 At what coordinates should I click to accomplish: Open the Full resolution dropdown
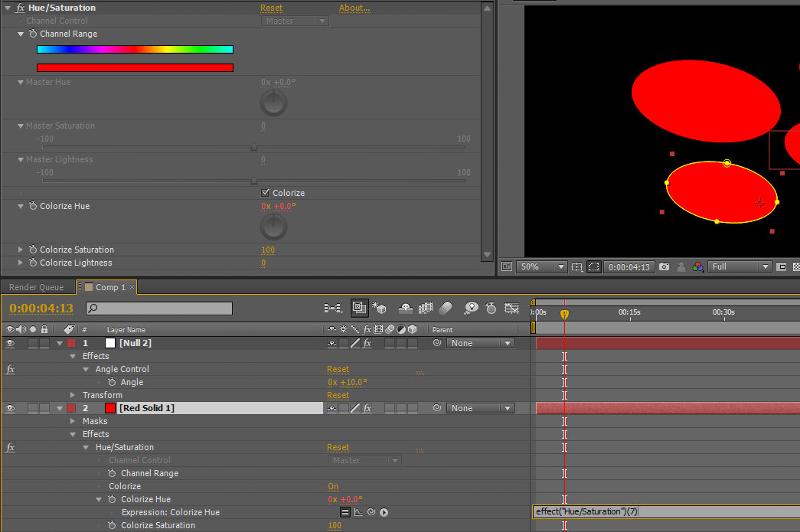(739, 267)
